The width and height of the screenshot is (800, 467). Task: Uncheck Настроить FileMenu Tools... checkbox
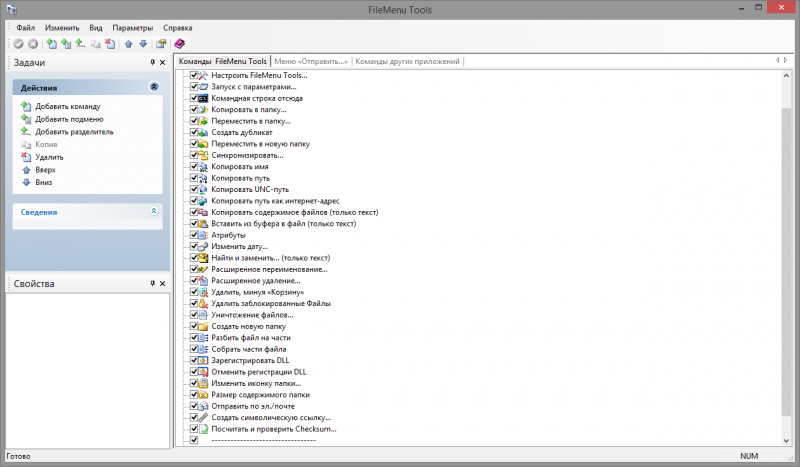click(x=194, y=75)
